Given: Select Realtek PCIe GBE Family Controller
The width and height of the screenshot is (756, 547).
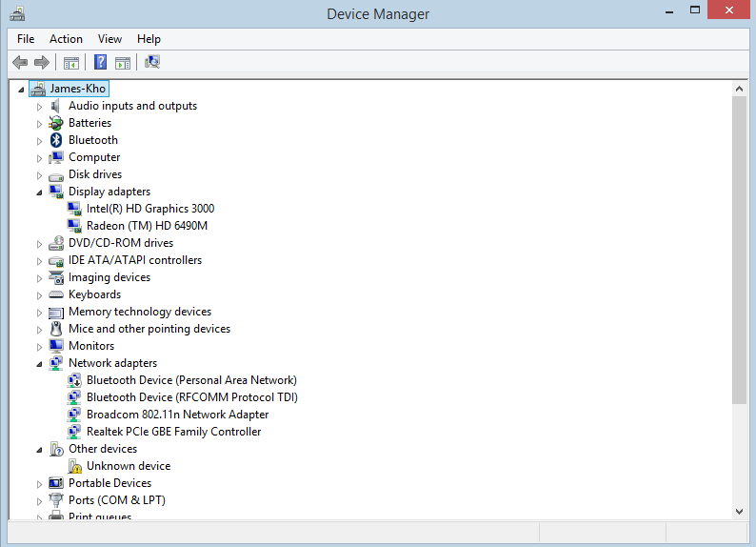Looking at the screenshot, I should 173,432.
